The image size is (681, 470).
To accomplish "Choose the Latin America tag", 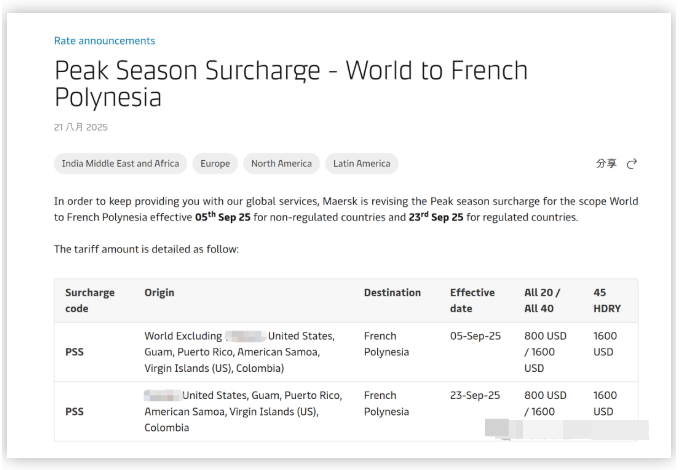I will [x=362, y=163].
